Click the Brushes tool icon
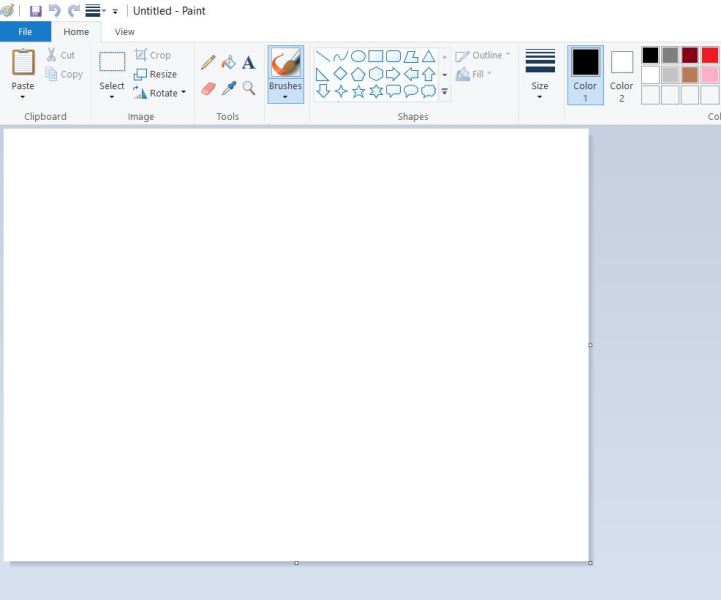This screenshot has width=721, height=600. click(286, 63)
